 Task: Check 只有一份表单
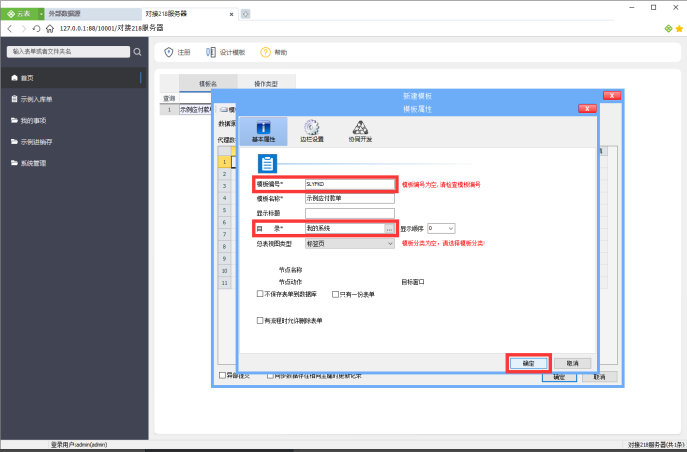pos(335,294)
